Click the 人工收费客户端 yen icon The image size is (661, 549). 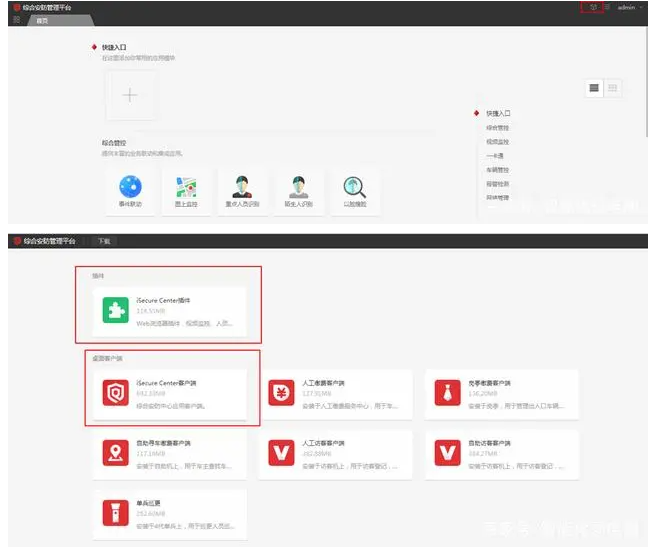[x=281, y=394]
